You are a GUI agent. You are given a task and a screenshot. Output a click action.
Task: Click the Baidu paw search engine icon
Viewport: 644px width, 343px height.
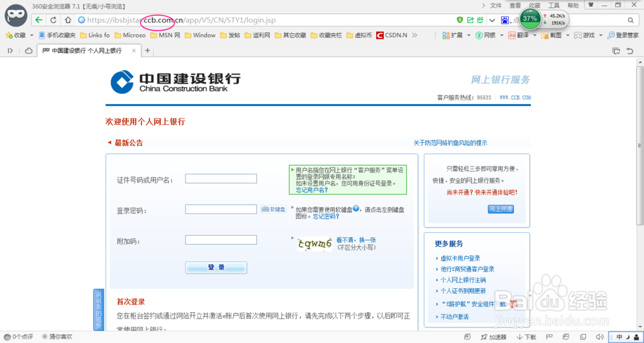pos(504,20)
